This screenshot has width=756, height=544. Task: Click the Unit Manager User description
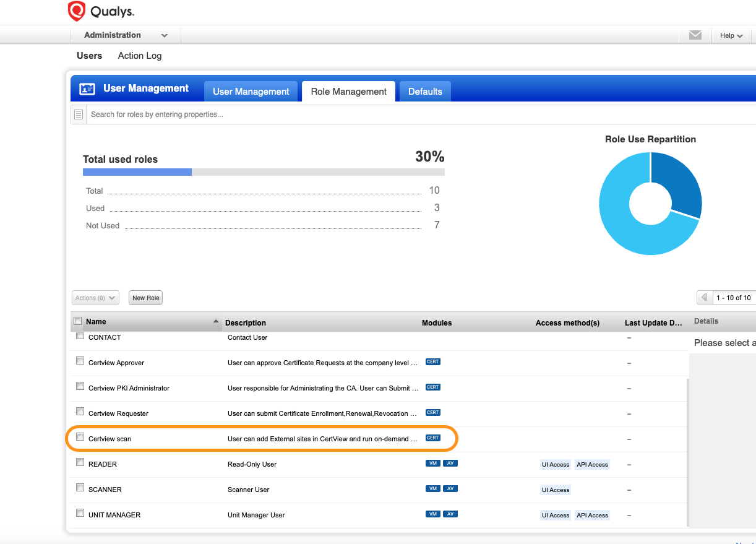click(x=256, y=515)
